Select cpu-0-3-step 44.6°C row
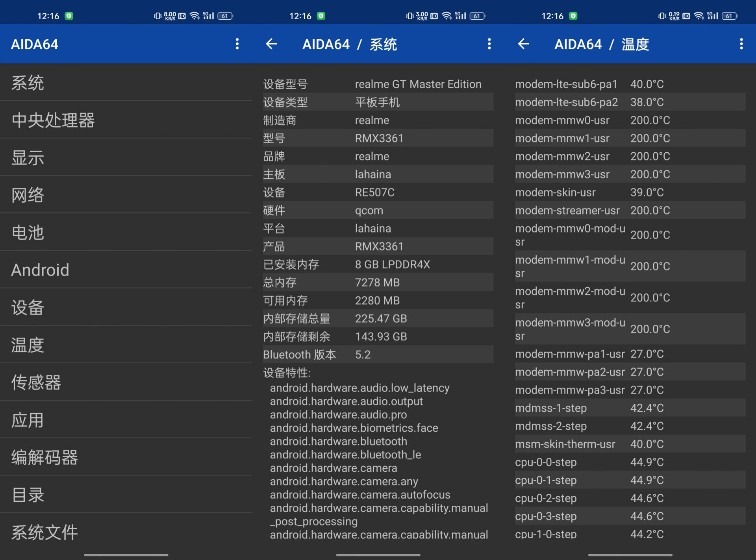Viewport: 756px width, 560px height. point(630,516)
